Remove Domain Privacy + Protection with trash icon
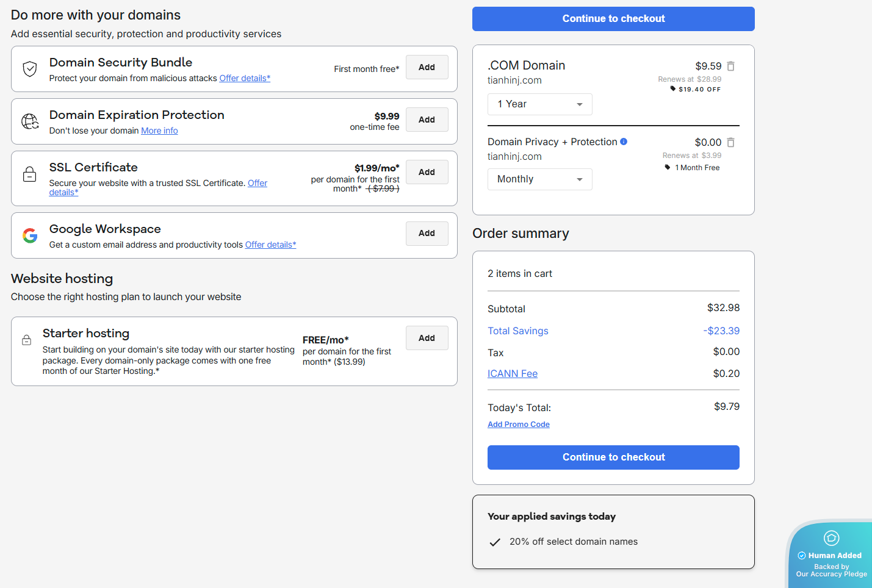872x588 pixels. click(x=730, y=142)
